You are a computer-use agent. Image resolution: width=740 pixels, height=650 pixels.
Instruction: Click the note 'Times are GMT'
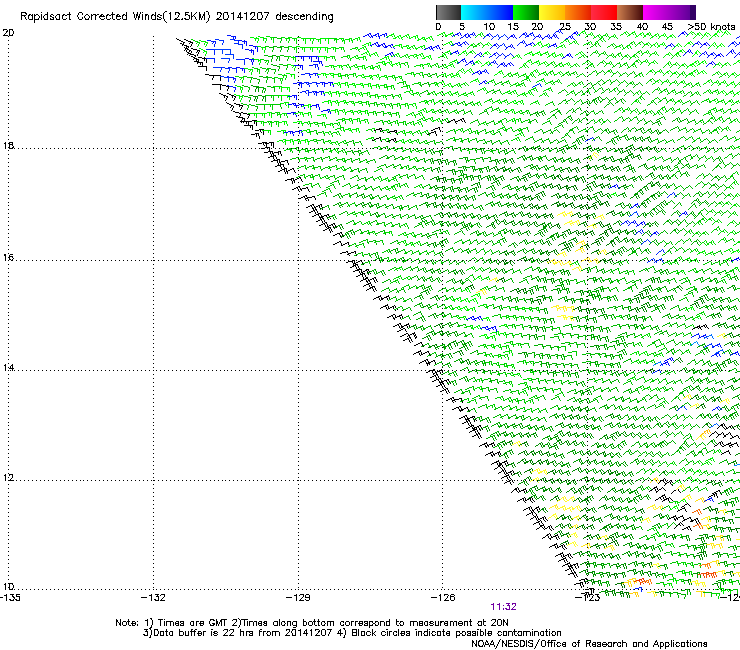point(193,623)
